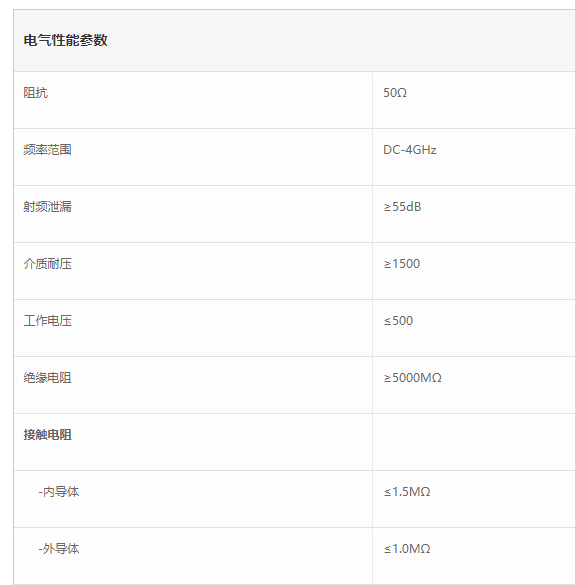Click the 50Ω impedance value
The width and height of the screenshot is (575, 585).
(x=395, y=93)
